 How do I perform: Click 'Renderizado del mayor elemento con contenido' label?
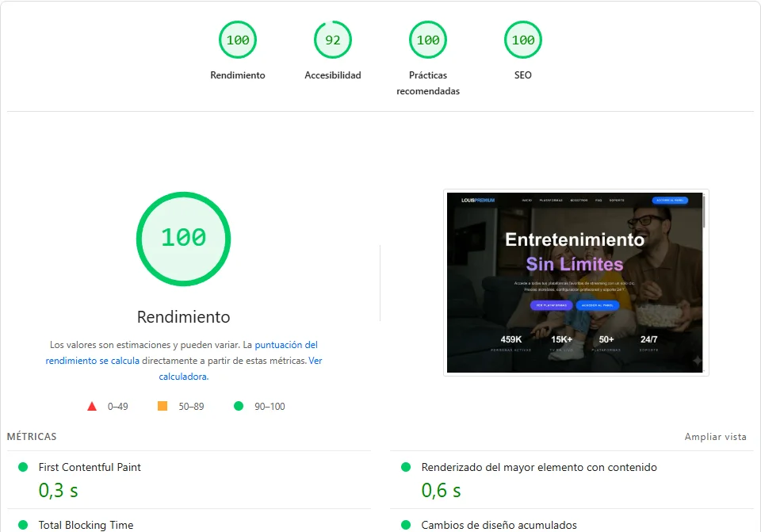click(x=539, y=467)
